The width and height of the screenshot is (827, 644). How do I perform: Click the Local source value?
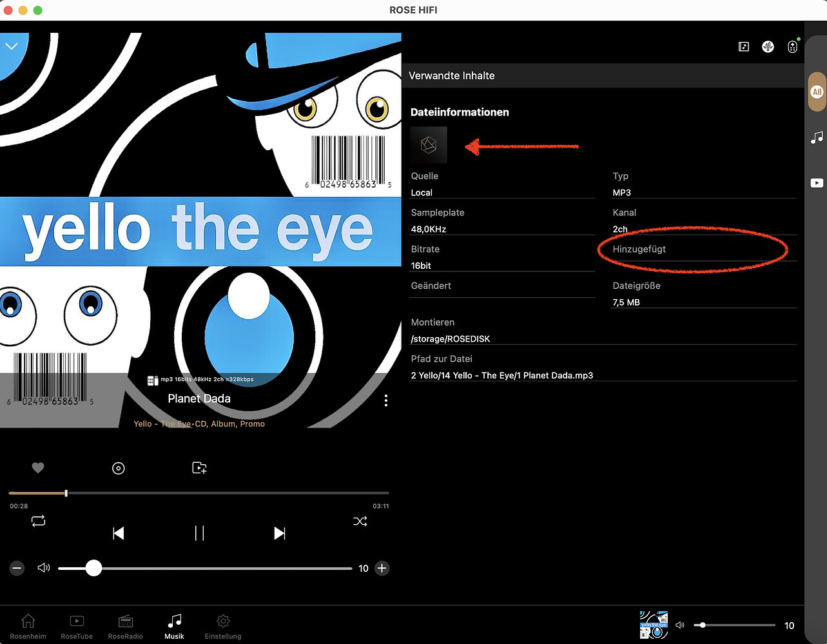[x=422, y=193]
